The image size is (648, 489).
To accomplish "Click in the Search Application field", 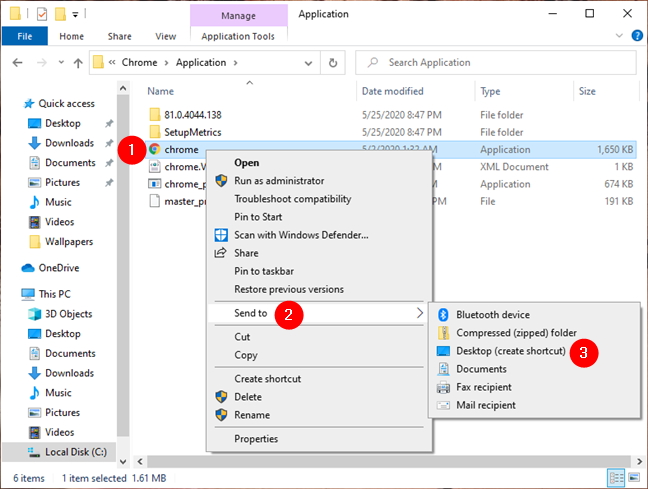I will (496, 63).
